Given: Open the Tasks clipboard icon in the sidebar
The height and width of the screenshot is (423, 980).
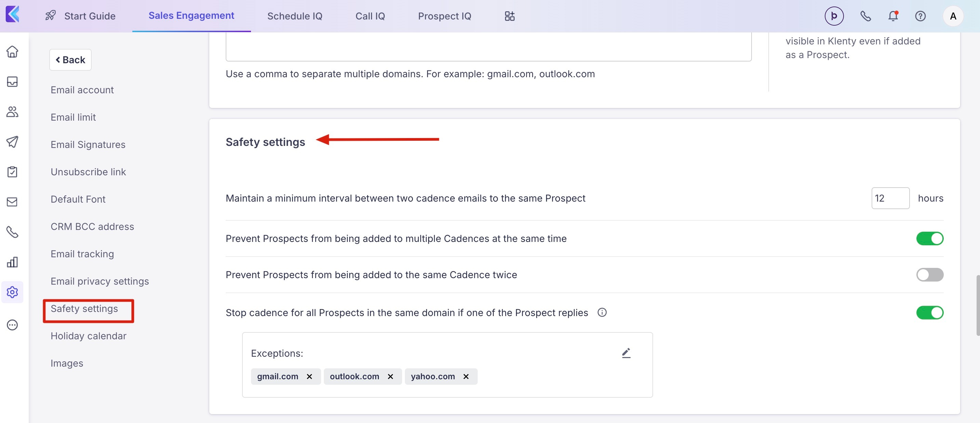Looking at the screenshot, I should 12,172.
